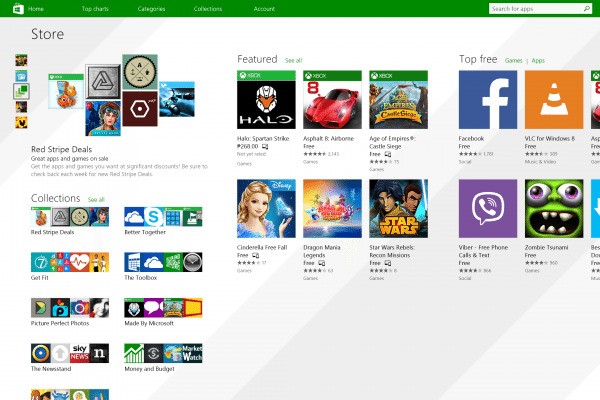Open the Viber app tile

tap(488, 209)
